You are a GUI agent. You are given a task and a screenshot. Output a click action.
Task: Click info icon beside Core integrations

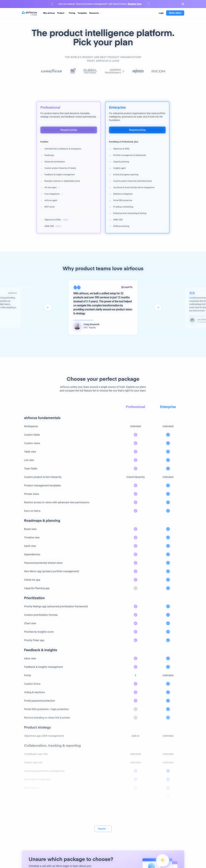point(62,194)
